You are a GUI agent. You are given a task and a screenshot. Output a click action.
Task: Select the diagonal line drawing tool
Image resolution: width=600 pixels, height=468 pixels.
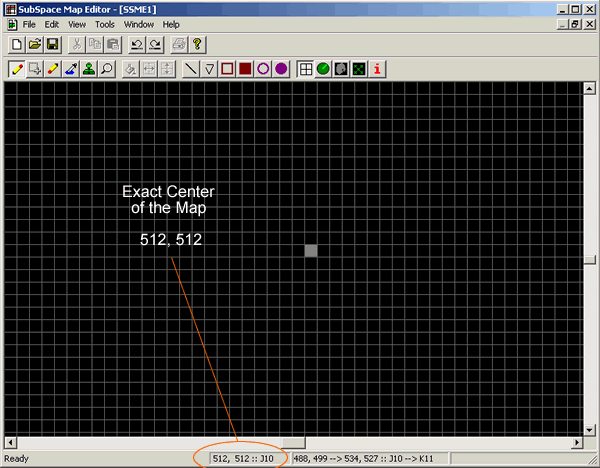tap(191, 69)
